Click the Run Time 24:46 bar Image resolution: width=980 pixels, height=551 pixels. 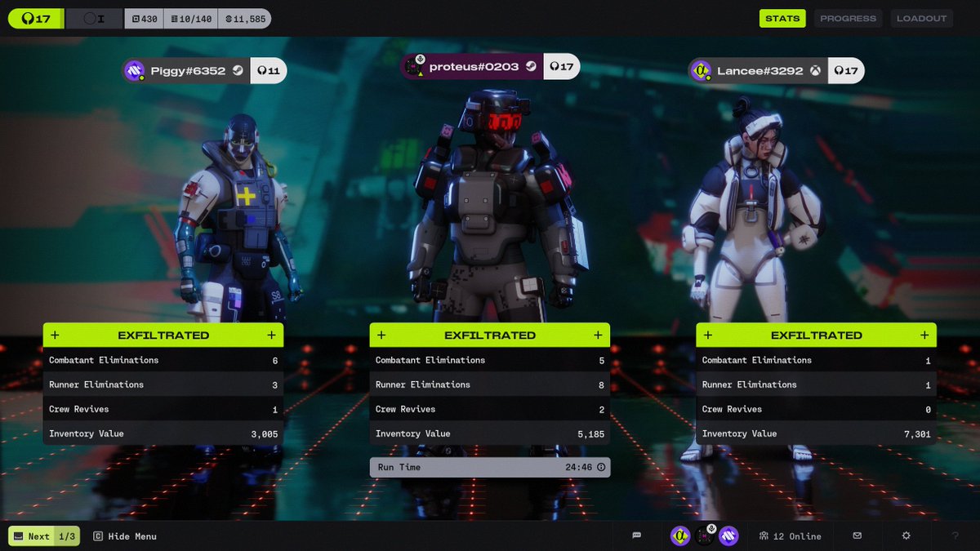pos(490,467)
